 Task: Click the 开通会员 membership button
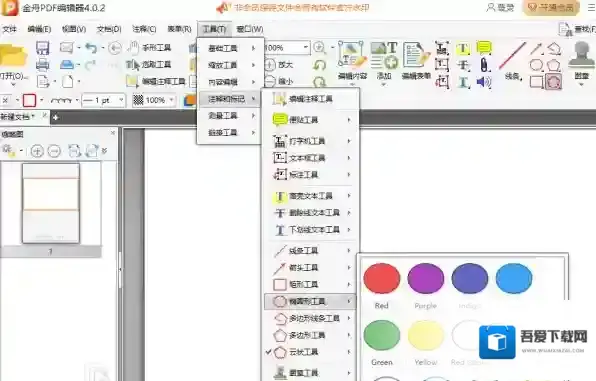click(x=552, y=8)
